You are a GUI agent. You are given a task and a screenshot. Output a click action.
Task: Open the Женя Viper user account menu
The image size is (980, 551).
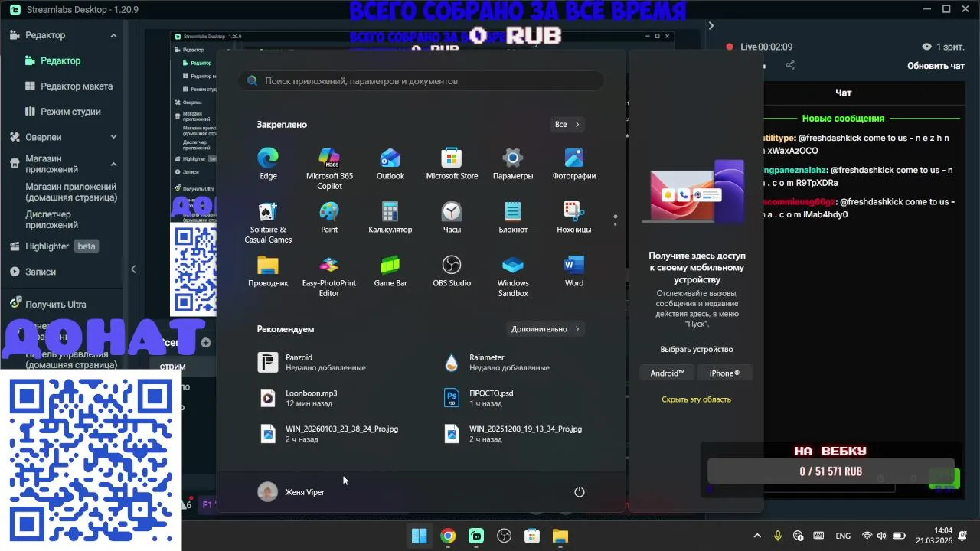point(291,492)
